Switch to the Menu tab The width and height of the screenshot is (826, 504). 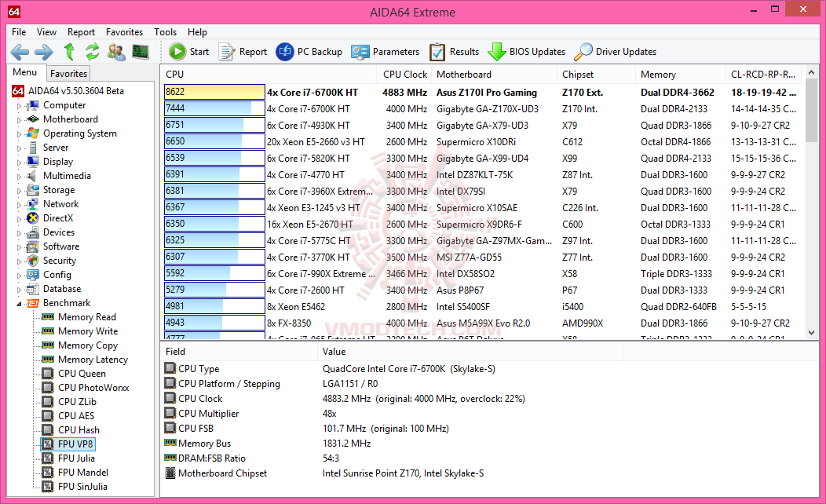click(25, 72)
